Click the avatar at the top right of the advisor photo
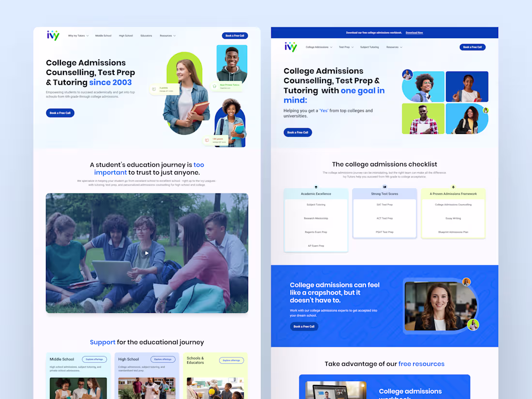Screen dimensions: 532x399 [467, 282]
